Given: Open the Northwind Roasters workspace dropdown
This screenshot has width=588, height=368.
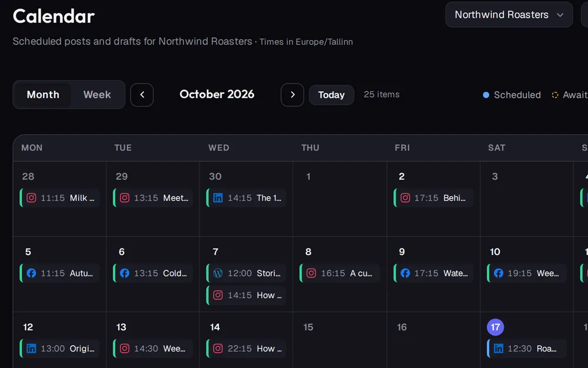Looking at the screenshot, I should click(x=509, y=15).
